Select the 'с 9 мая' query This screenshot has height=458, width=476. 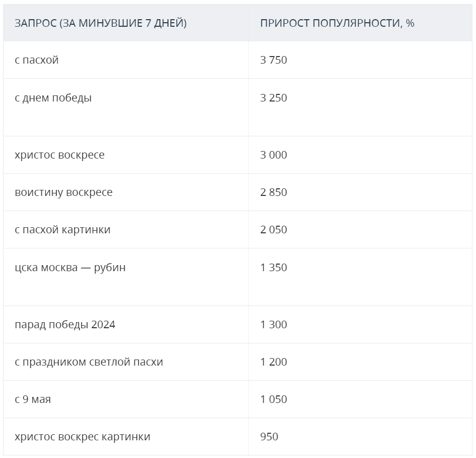(32, 399)
